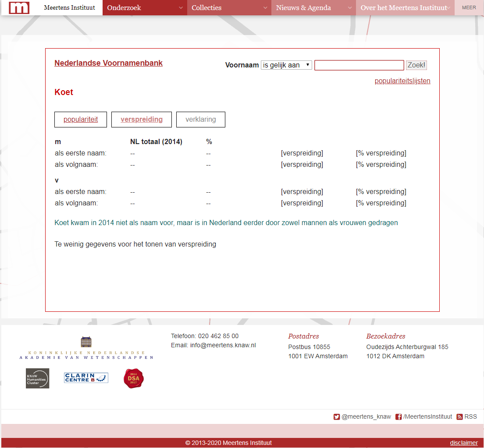Click the Postadres heading
This screenshot has width=484, height=448.
[303, 336]
